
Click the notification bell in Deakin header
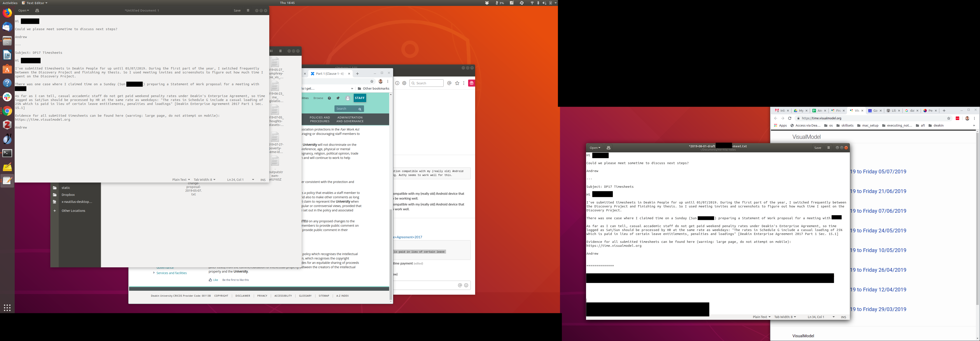point(338,98)
